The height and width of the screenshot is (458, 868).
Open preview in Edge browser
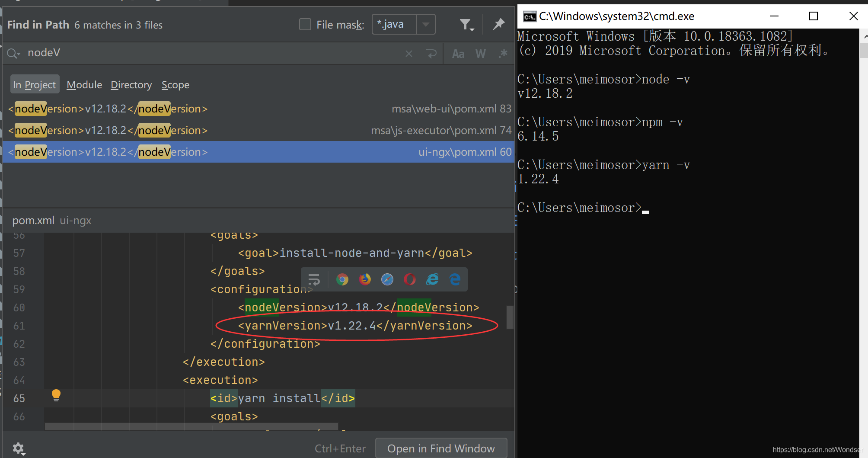click(x=455, y=280)
